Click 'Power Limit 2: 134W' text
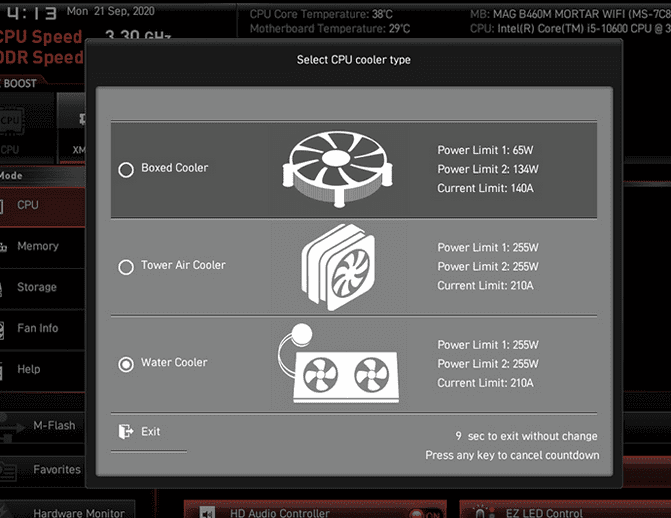The width and height of the screenshot is (671, 518). [x=488, y=170]
